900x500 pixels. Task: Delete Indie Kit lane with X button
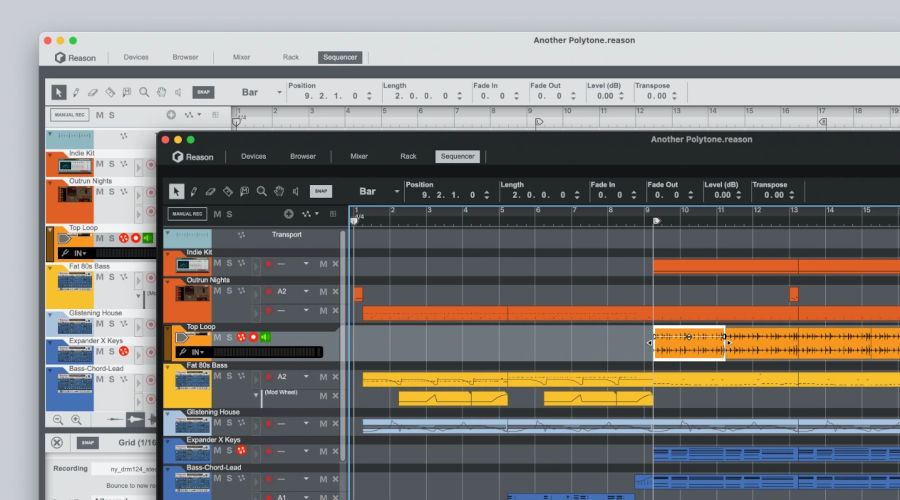pos(335,263)
